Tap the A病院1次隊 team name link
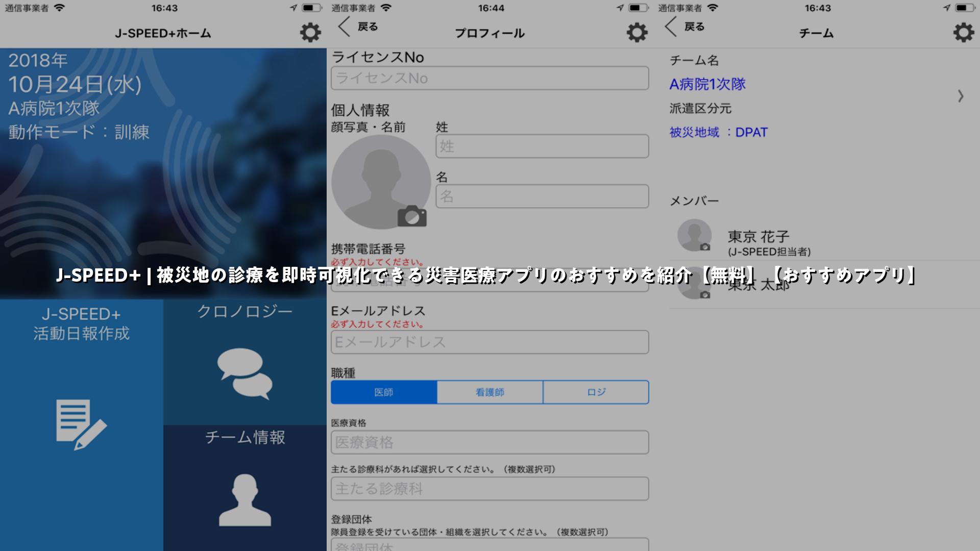This screenshot has height=551, width=980. coord(707,84)
